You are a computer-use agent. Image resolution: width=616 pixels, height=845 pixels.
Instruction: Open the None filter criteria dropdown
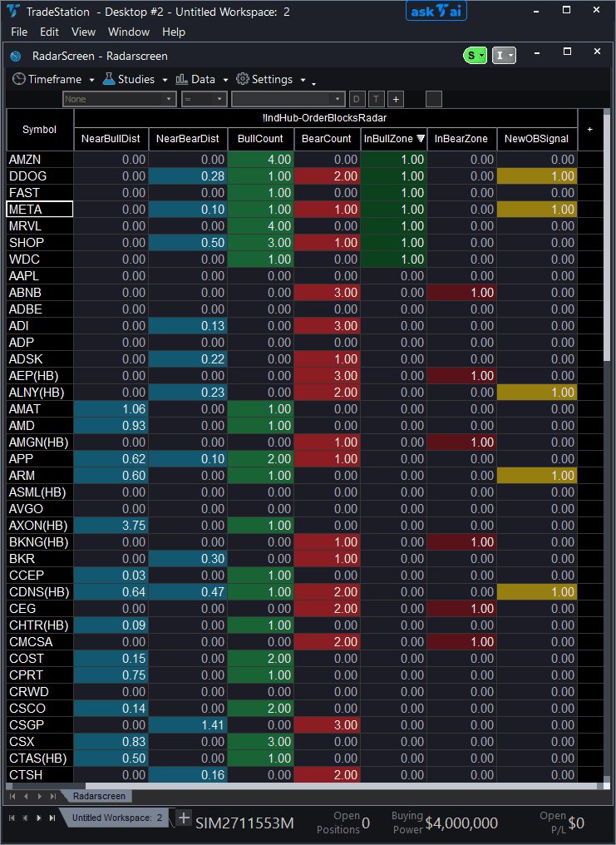118,98
